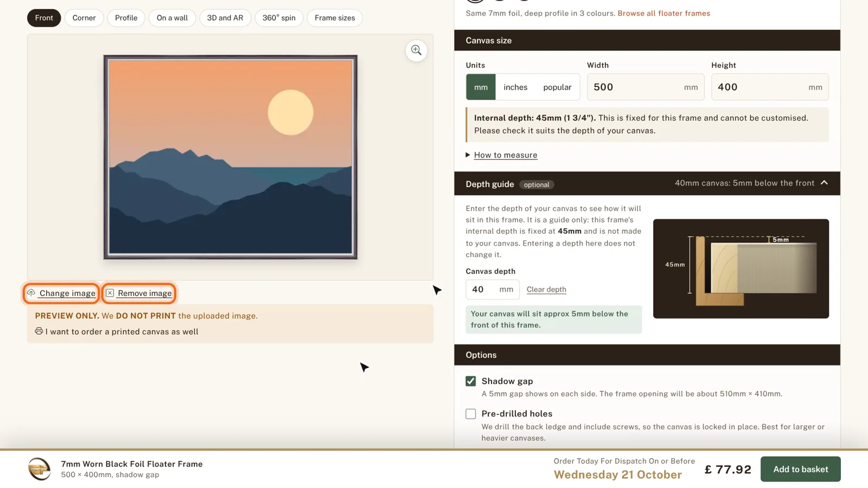Screen dimensions: 868x488
Task: Click Wednesday 21 October dispatch date
Action: click(617, 474)
